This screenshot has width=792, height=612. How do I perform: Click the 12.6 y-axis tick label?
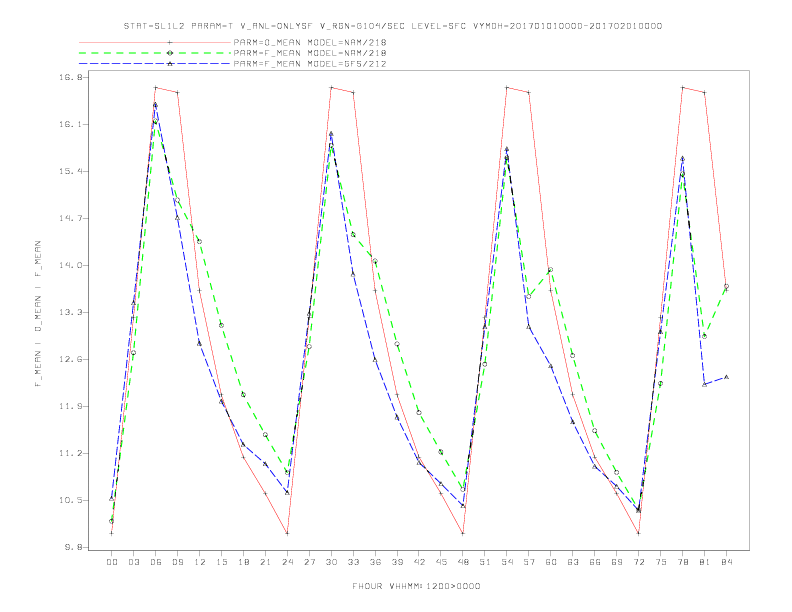[71, 359]
